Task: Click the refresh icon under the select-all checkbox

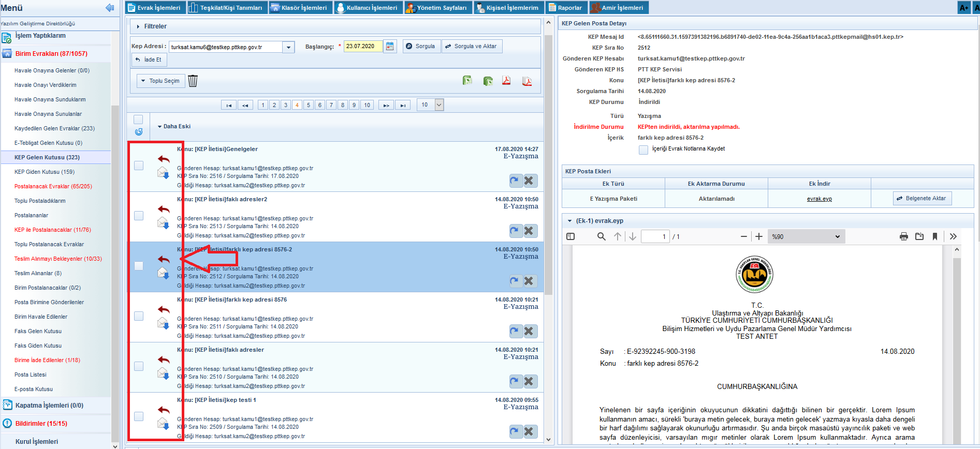Action: (x=138, y=132)
